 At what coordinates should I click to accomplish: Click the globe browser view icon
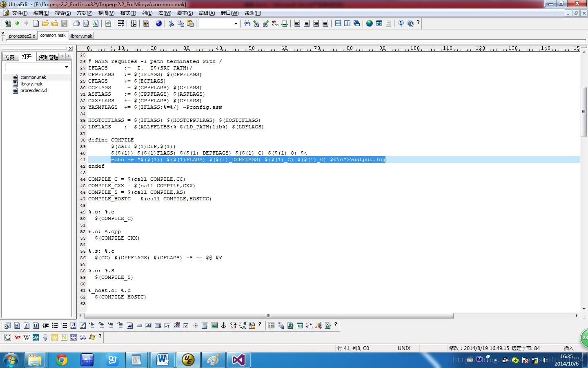[370, 23]
